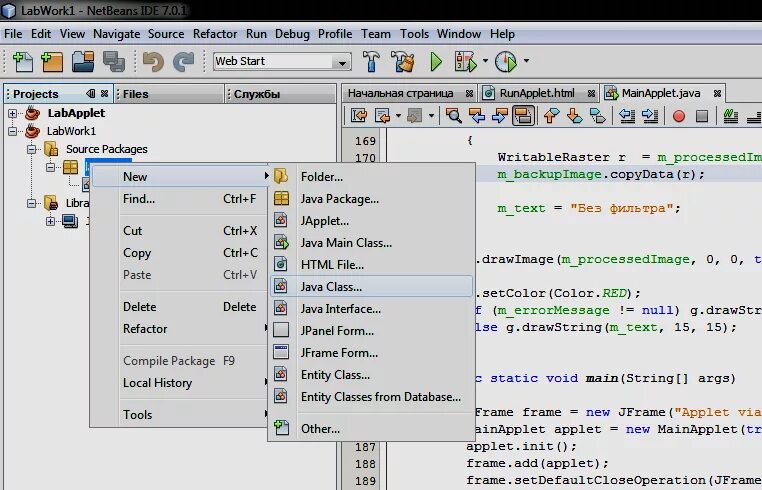Collapse the Libraries node in project tree
The image size is (762, 490).
32,203
